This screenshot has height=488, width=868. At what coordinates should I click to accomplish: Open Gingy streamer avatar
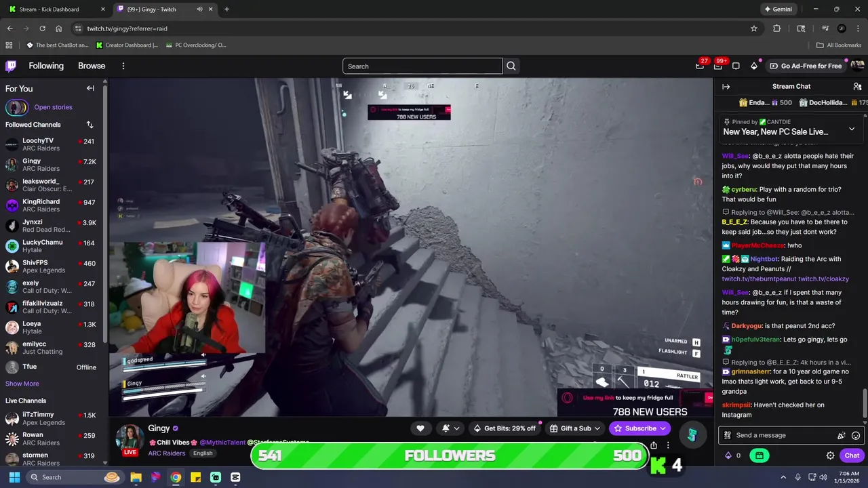pos(130,438)
